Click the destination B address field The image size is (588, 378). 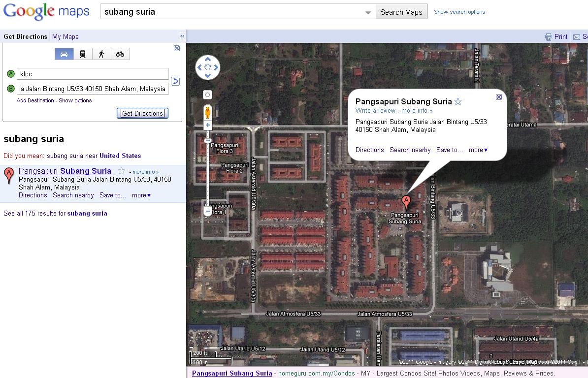click(93, 89)
